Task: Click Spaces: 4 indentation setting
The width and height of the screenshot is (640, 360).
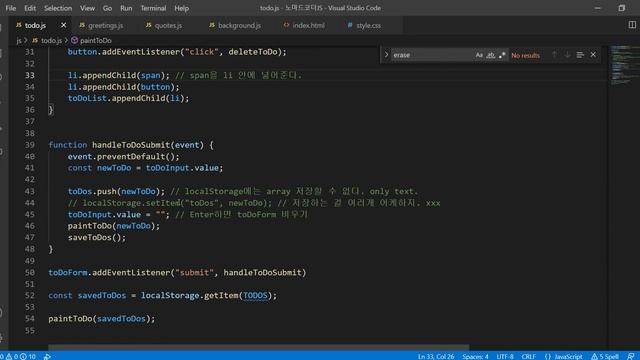Action: 475,356
